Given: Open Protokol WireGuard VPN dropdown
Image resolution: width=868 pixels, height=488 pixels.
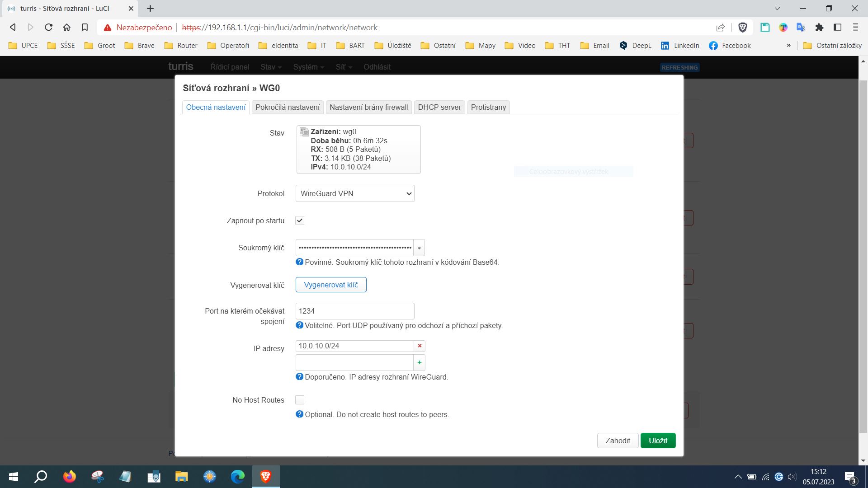Looking at the screenshot, I should click(355, 193).
